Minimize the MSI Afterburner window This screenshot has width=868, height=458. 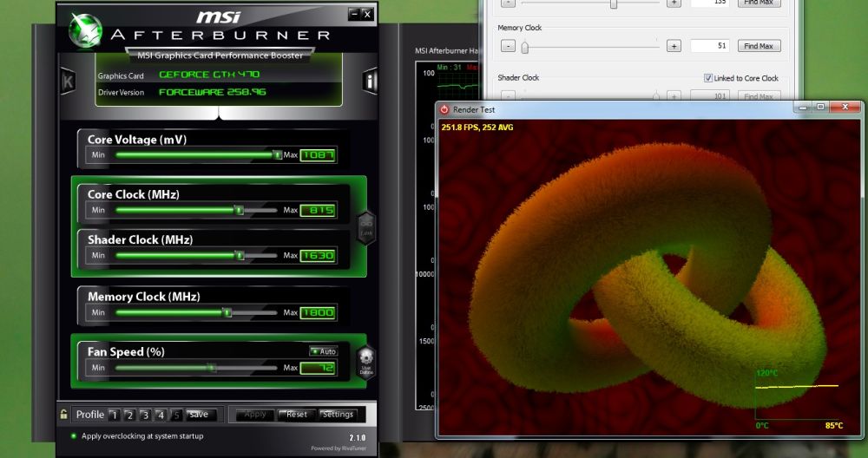point(354,14)
